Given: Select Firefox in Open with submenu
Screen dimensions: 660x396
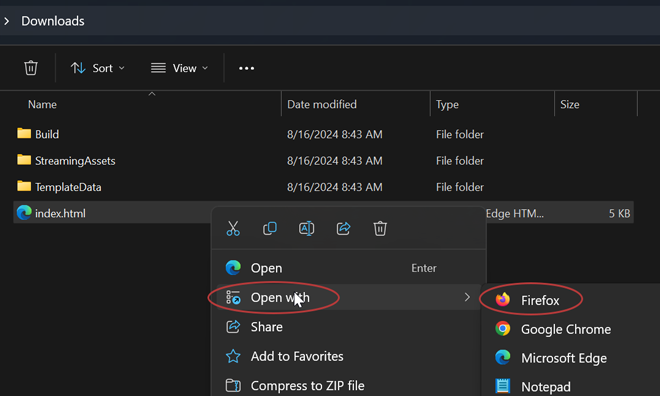Looking at the screenshot, I should pos(540,300).
